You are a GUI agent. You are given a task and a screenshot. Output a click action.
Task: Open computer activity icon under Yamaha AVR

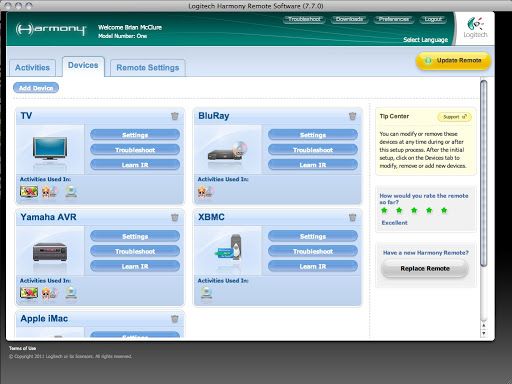pyautogui.click(x=71, y=293)
